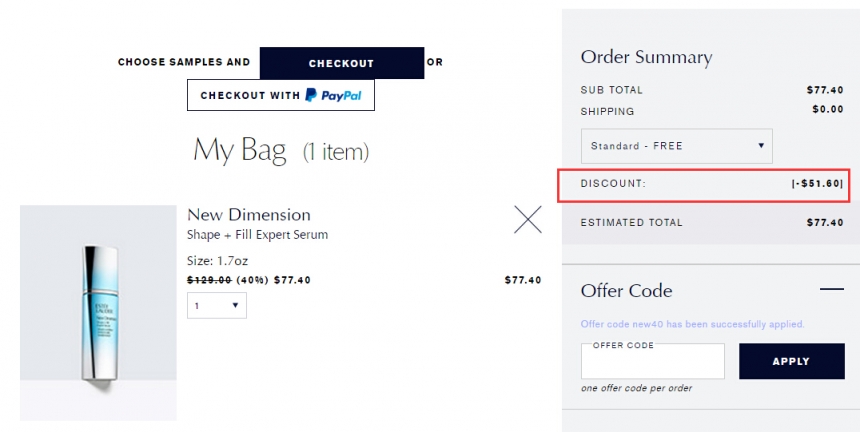Click the strikethrough $129.00 price
The image size is (860, 432).
209,280
